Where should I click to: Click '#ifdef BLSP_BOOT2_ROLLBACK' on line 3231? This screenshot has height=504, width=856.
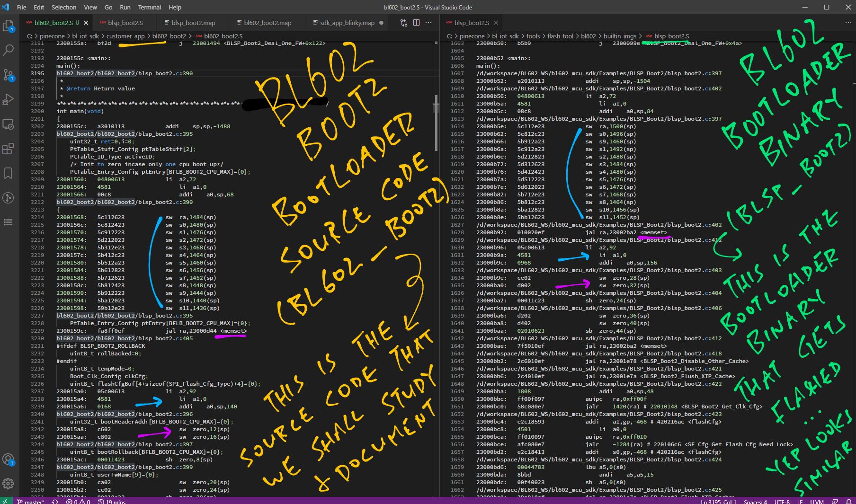click(101, 346)
